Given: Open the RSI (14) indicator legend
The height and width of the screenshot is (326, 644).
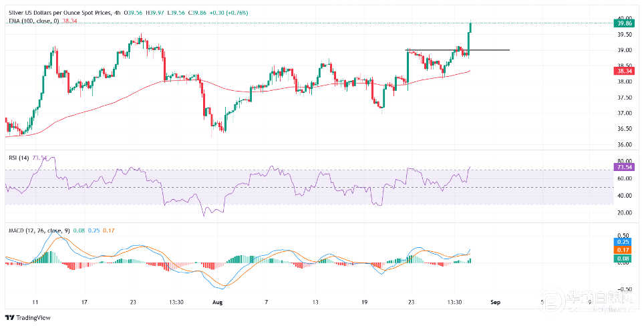Looking at the screenshot, I should [19, 158].
